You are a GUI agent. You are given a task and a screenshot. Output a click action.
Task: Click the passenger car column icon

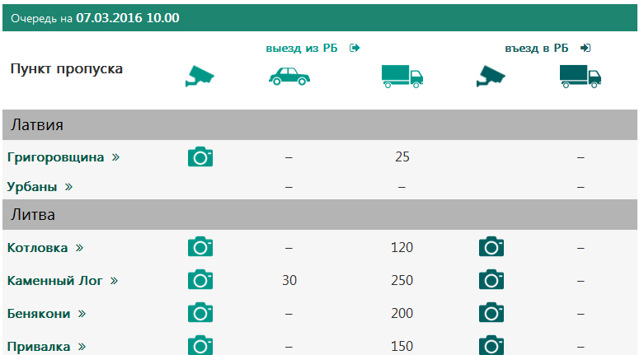289,77
